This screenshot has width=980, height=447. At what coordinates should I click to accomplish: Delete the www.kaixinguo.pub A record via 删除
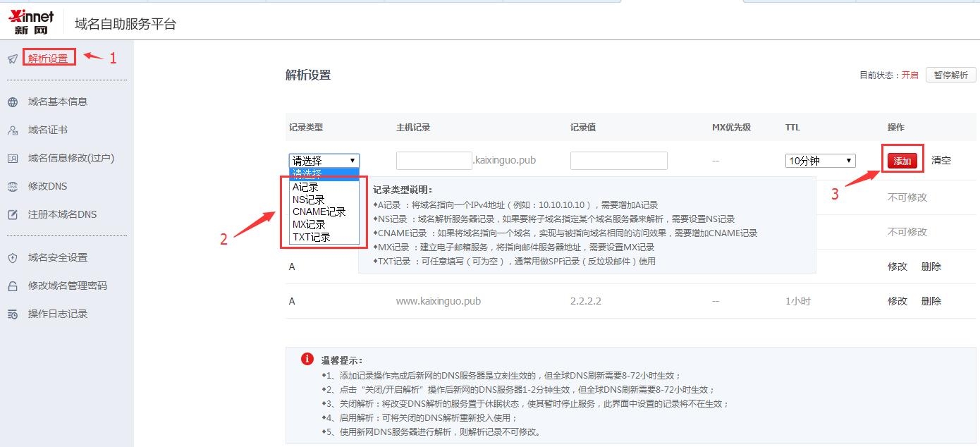pos(931,300)
